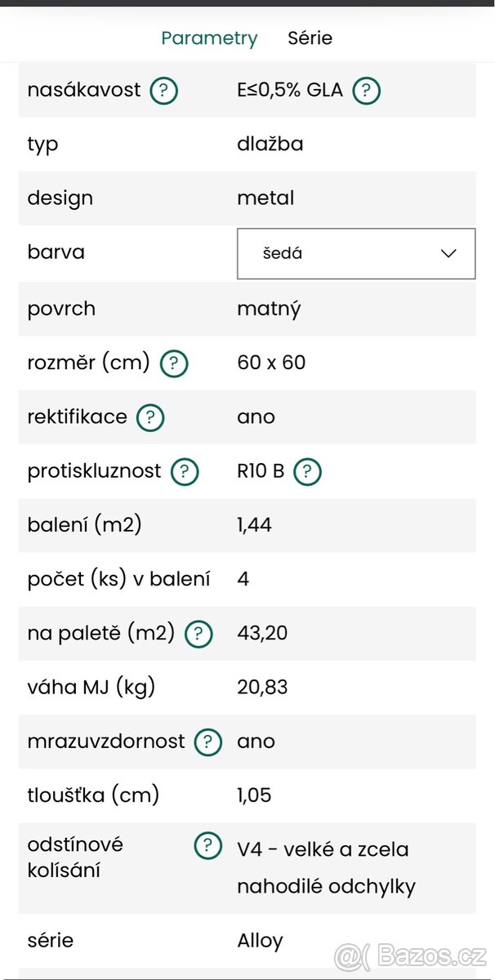
Task: Open help icon for rozměr (cm)
Action: 173,363
